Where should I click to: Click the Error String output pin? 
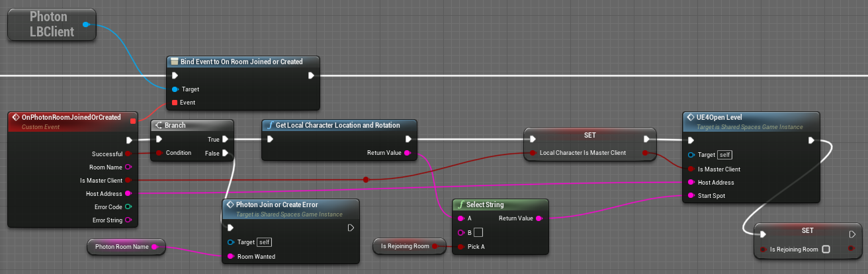click(x=128, y=220)
